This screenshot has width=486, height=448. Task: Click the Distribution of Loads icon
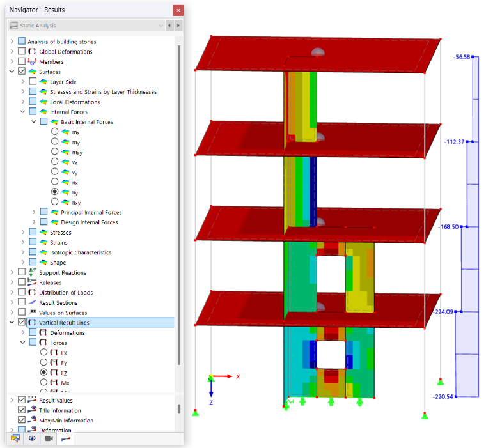[x=32, y=292]
